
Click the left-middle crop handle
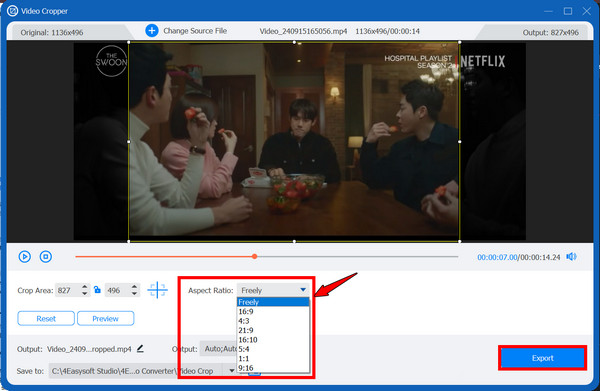[x=129, y=142]
